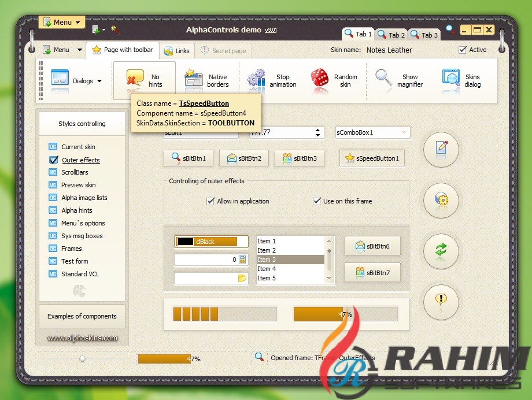Click the round edit pencil button

441,149
